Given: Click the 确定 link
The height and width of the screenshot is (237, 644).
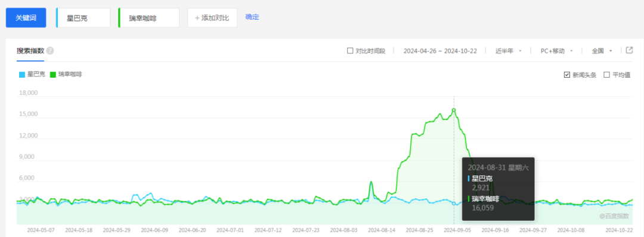Looking at the screenshot, I should point(252,17).
